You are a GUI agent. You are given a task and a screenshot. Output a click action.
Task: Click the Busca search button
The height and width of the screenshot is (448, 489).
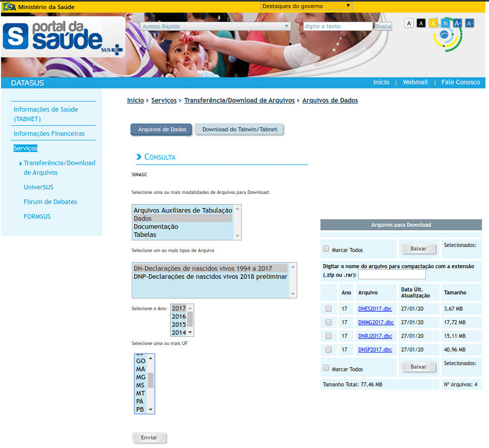384,27
